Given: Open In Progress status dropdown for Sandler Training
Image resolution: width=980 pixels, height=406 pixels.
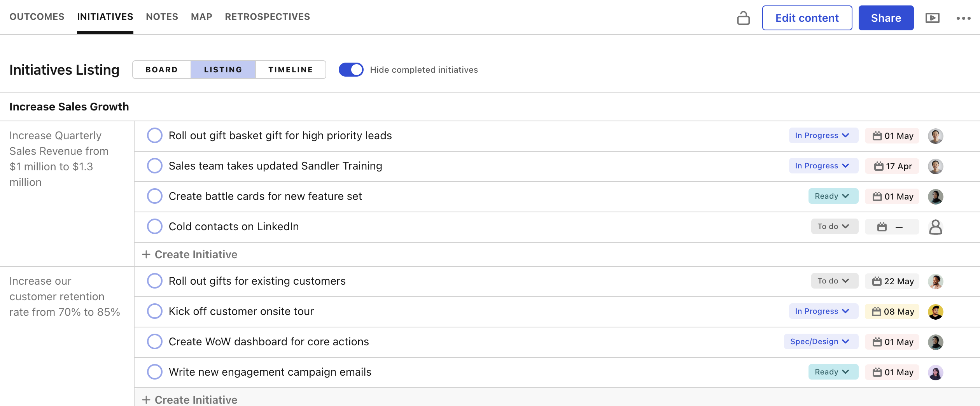Looking at the screenshot, I should [823, 166].
